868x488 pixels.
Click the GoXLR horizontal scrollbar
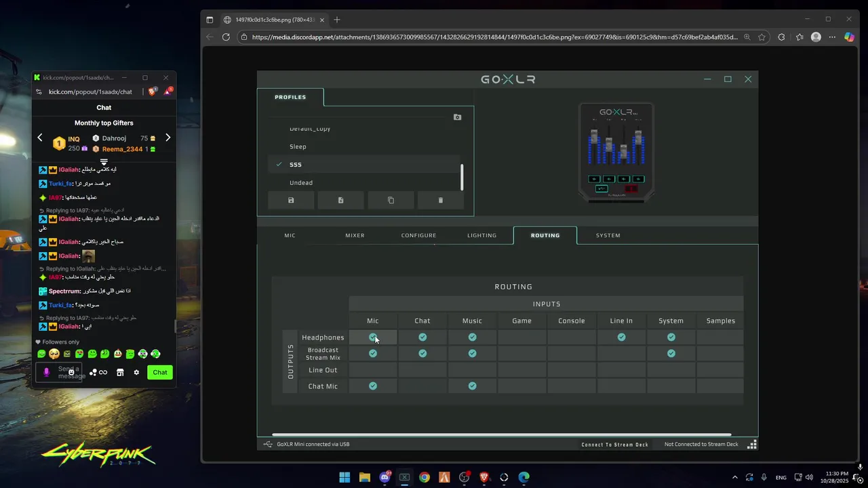tap(502, 435)
